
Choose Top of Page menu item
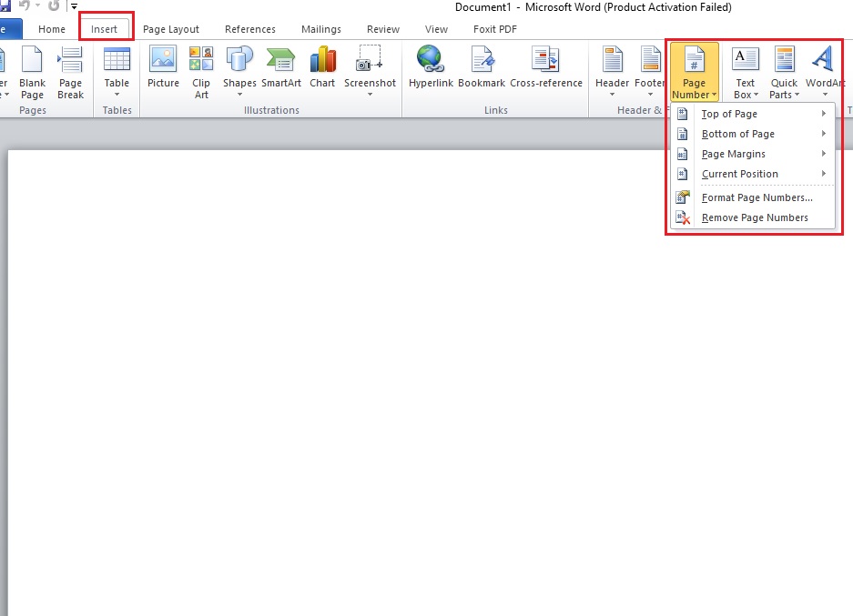[x=753, y=114]
